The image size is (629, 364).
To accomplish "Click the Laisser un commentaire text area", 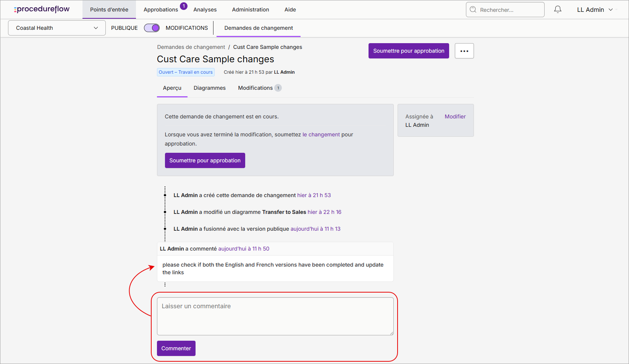I will click(275, 316).
